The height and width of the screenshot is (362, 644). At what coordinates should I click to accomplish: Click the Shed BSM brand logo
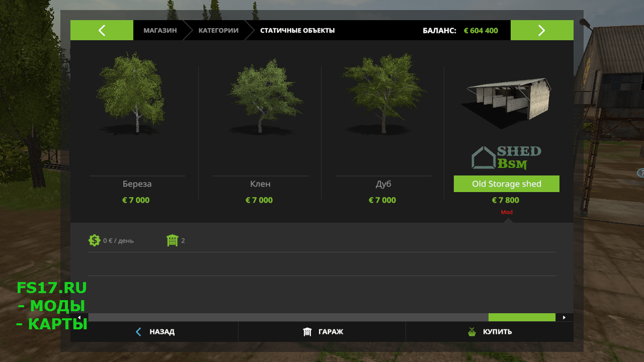tap(506, 157)
